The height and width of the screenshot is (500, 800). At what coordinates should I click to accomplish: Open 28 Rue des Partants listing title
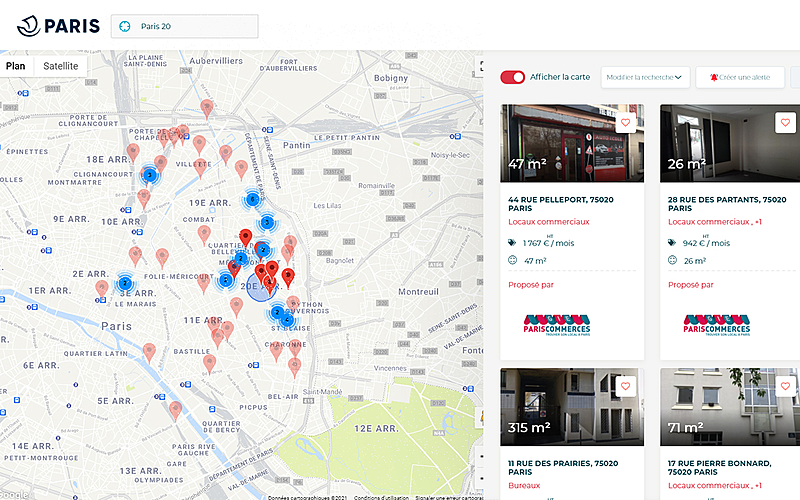[x=727, y=204]
